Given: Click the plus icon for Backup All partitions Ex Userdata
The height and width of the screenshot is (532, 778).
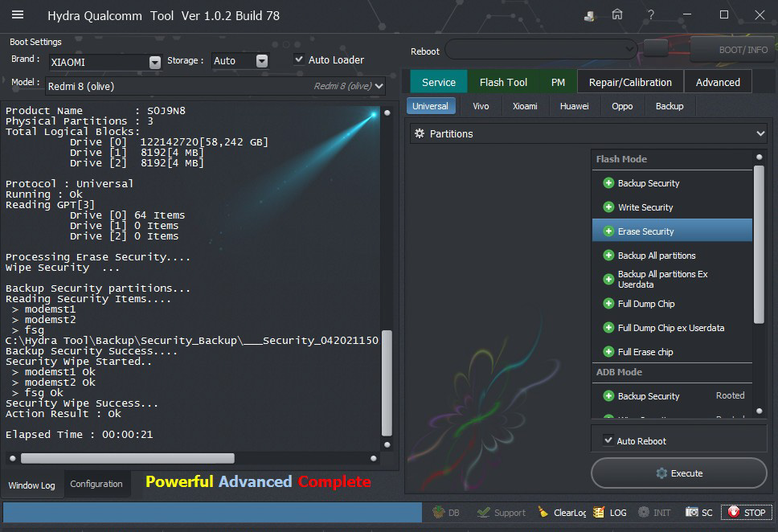Looking at the screenshot, I should tap(608, 280).
